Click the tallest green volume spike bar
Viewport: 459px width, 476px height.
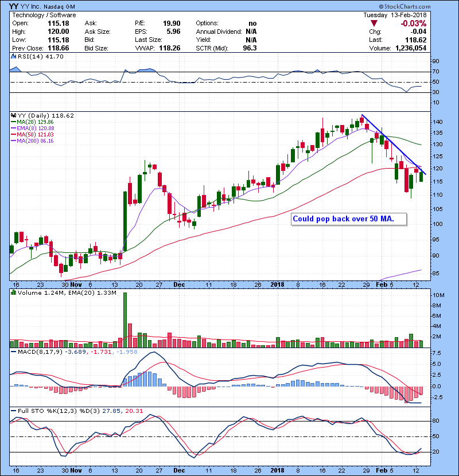pos(125,320)
